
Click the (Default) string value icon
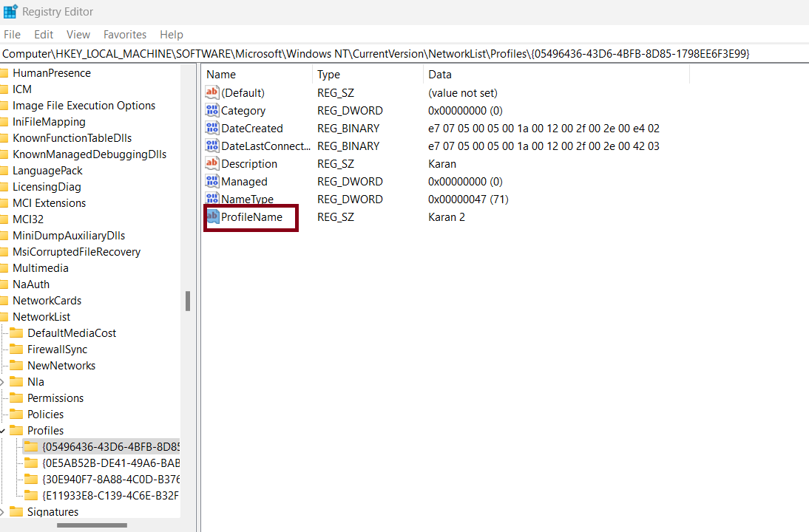(x=213, y=93)
